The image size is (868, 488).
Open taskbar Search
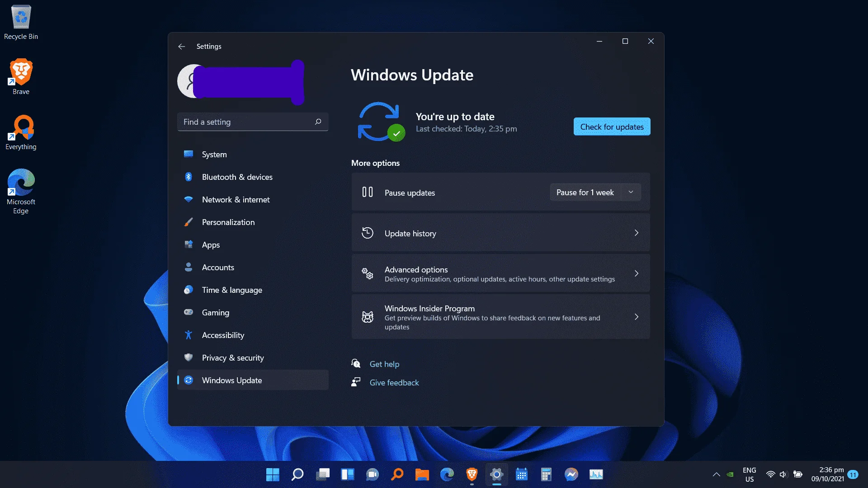(297, 474)
